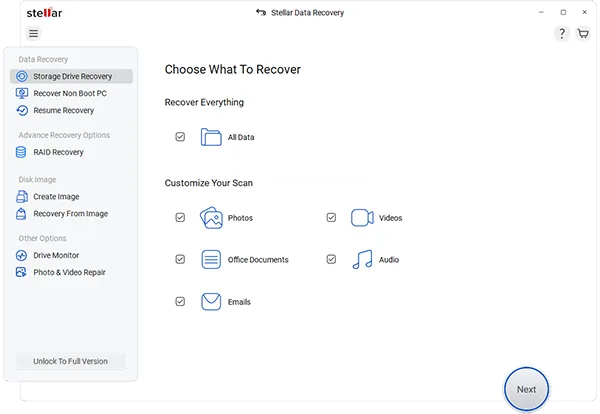Viewport: 600px width, 414px height.
Task: Click the Videos label
Action: coord(391,218)
